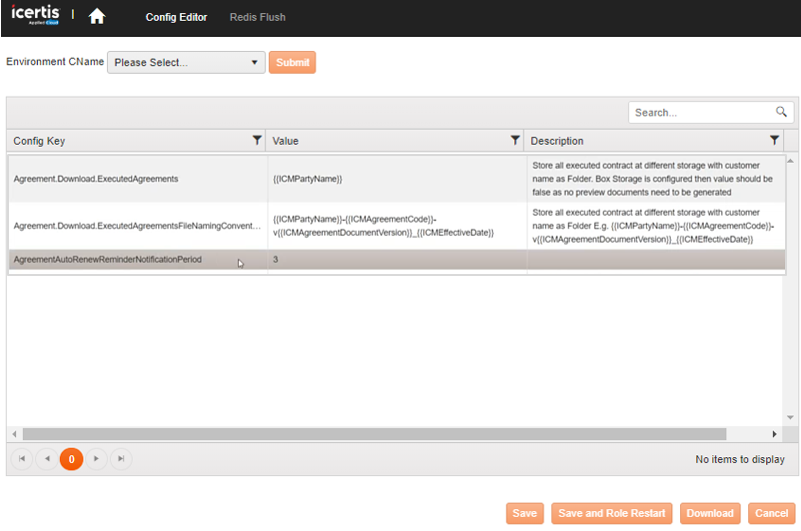Cancel the config changes
Viewport: 801px width, 531px height.
(x=771, y=513)
